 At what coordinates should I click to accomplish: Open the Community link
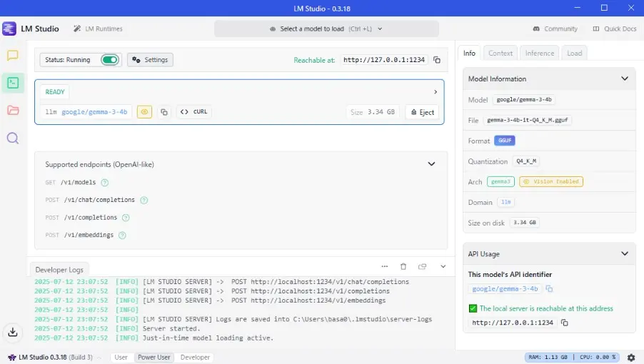pos(555,29)
